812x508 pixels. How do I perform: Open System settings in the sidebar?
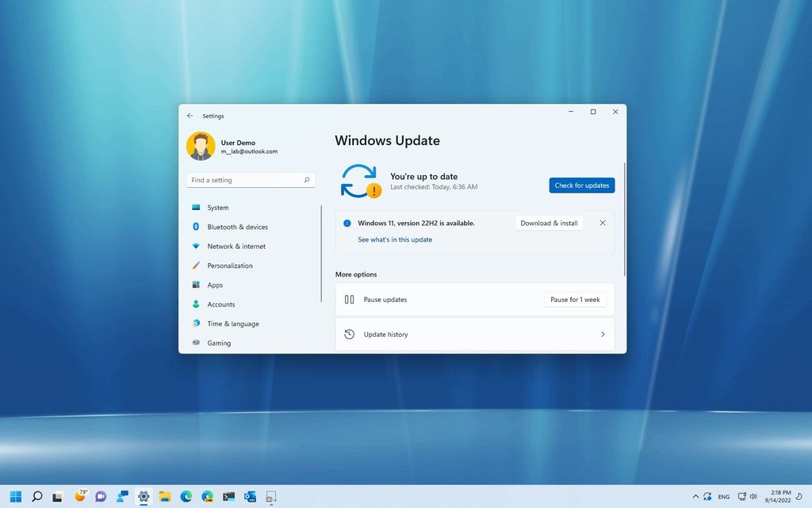tap(218, 208)
